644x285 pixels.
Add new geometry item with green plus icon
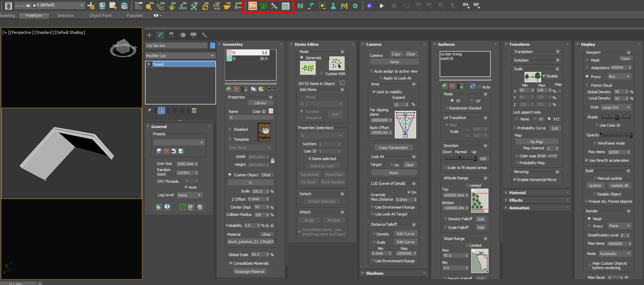point(229,89)
